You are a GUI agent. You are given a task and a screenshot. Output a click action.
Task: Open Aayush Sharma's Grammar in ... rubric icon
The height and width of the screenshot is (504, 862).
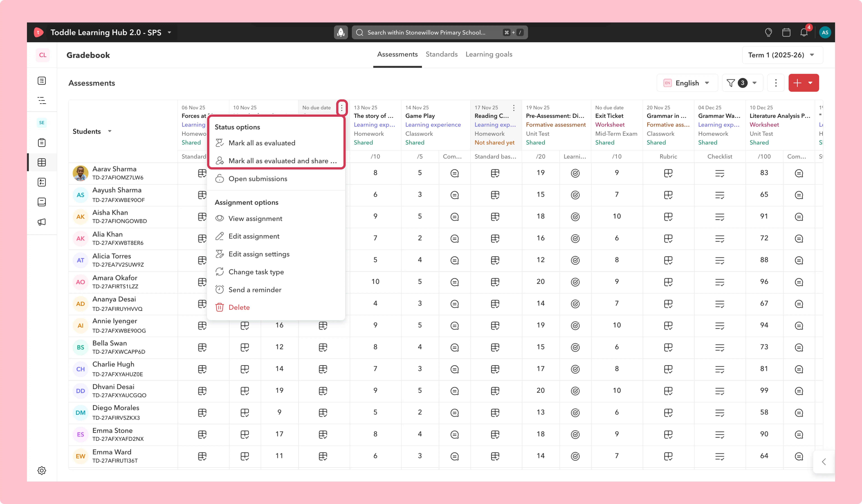tap(668, 195)
